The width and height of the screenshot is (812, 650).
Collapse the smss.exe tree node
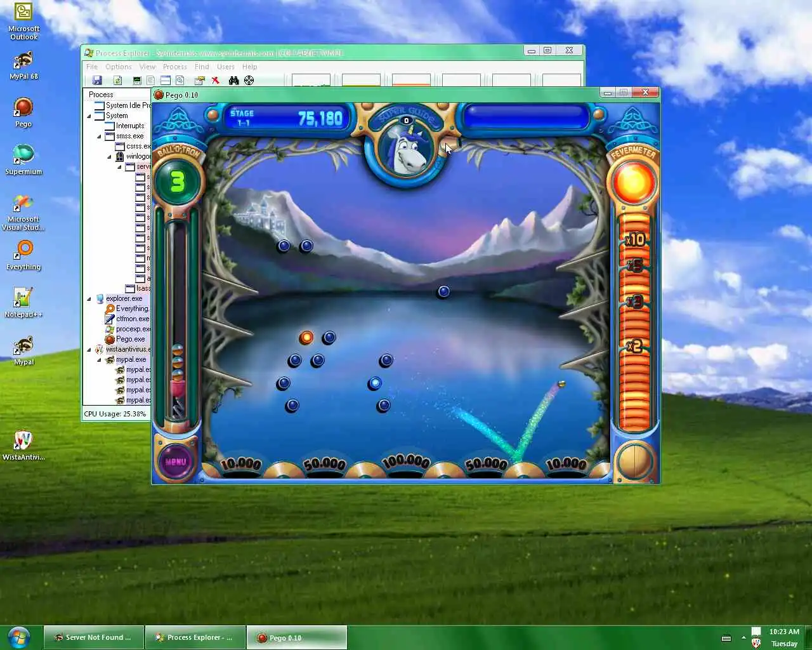point(99,136)
